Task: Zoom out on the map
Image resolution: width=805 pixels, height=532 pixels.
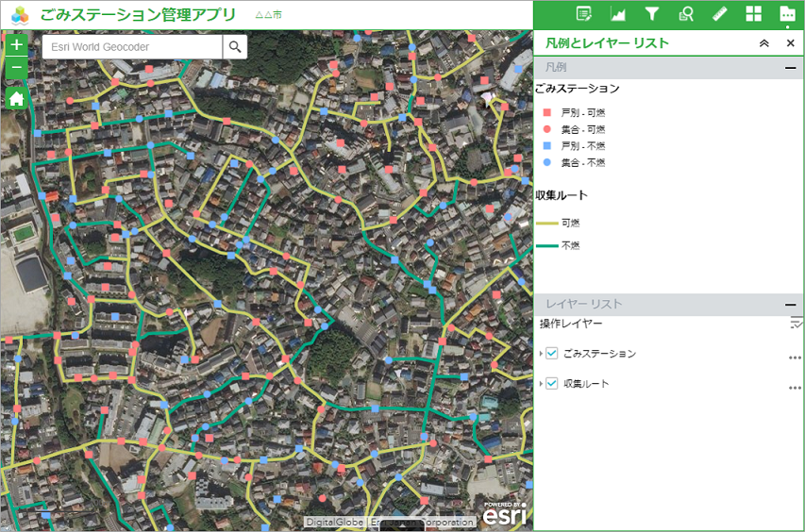Action: click(17, 68)
